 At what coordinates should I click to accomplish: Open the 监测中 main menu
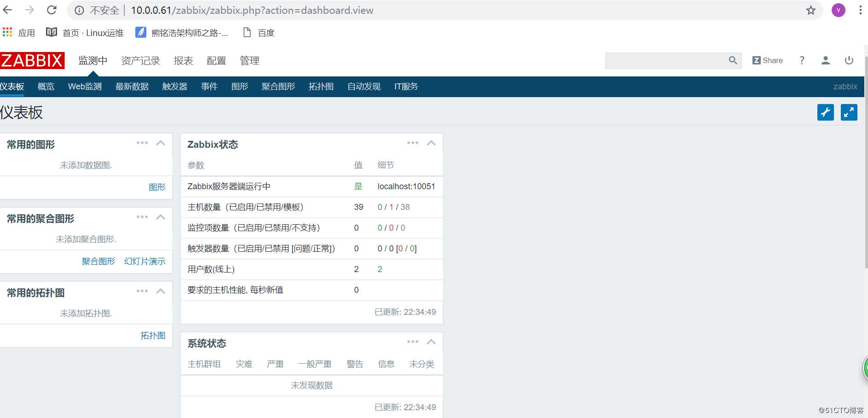click(x=93, y=61)
